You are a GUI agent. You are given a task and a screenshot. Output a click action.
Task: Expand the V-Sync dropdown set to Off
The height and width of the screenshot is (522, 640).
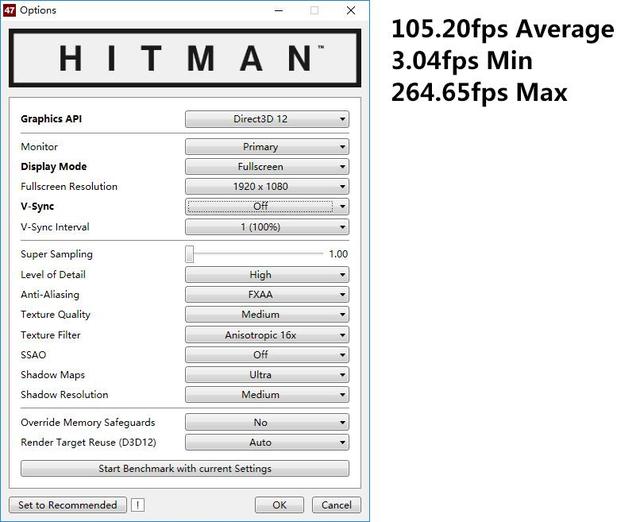pos(267,207)
